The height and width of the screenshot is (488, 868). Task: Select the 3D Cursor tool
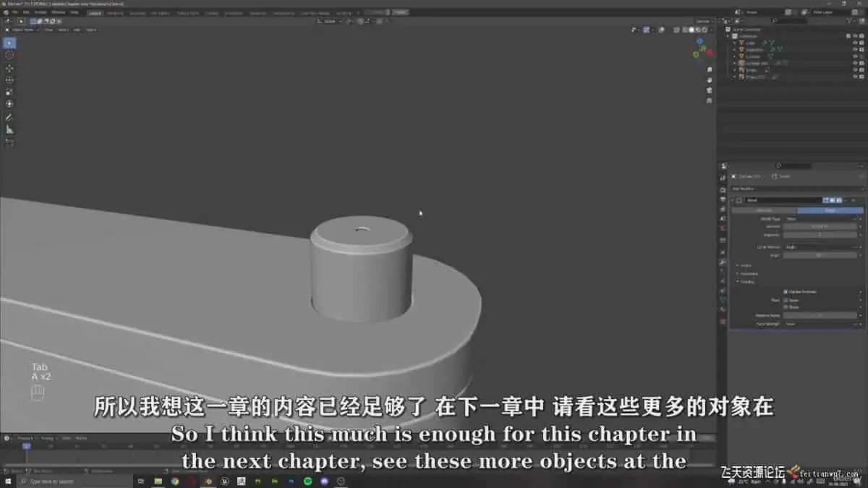pyautogui.click(x=9, y=55)
